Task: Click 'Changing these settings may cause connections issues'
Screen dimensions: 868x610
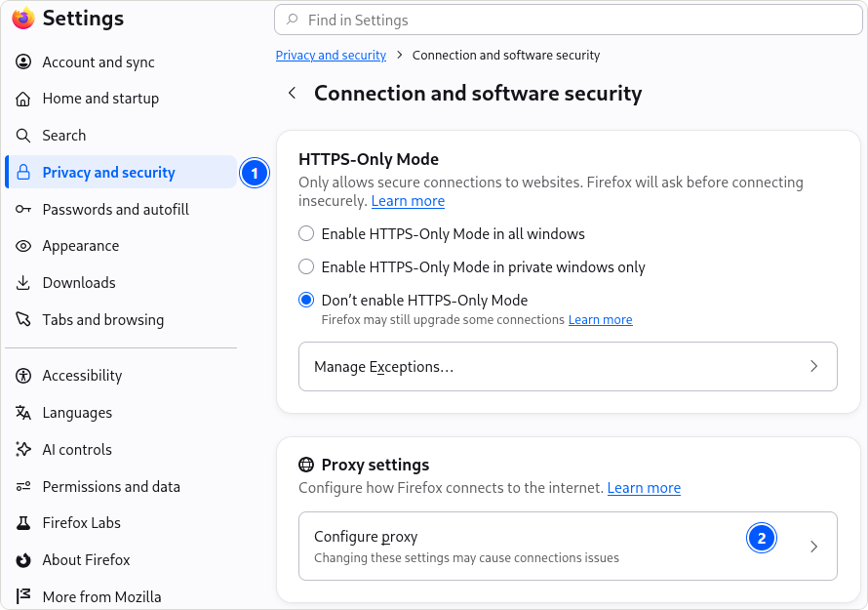Action: [x=466, y=558]
